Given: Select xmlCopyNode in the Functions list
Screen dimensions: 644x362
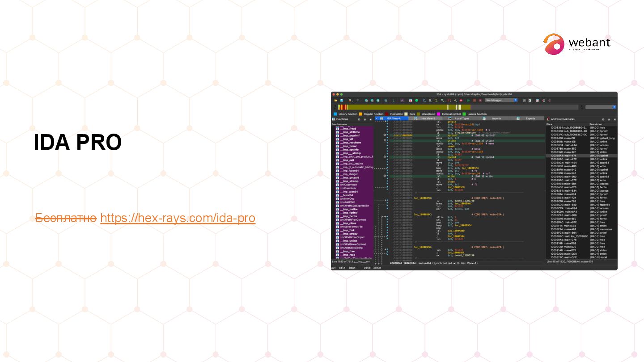Looking at the screenshot, I should (x=354, y=185).
